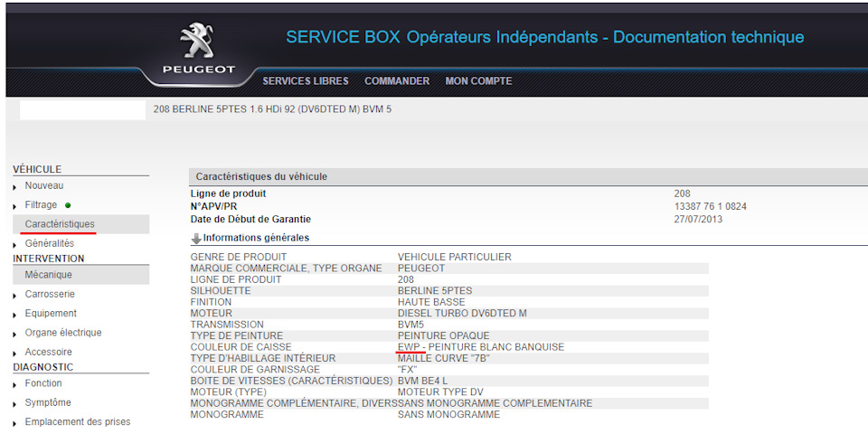This screenshot has height=434, width=868.
Task: Open the Carrosserie section
Action: pos(50,295)
